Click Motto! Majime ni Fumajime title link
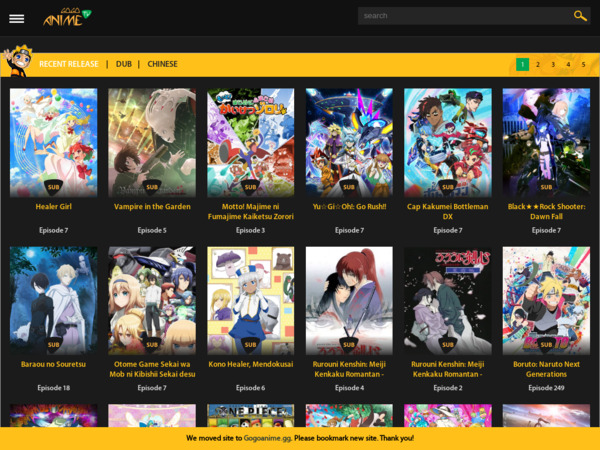The image size is (600, 450). [251, 212]
